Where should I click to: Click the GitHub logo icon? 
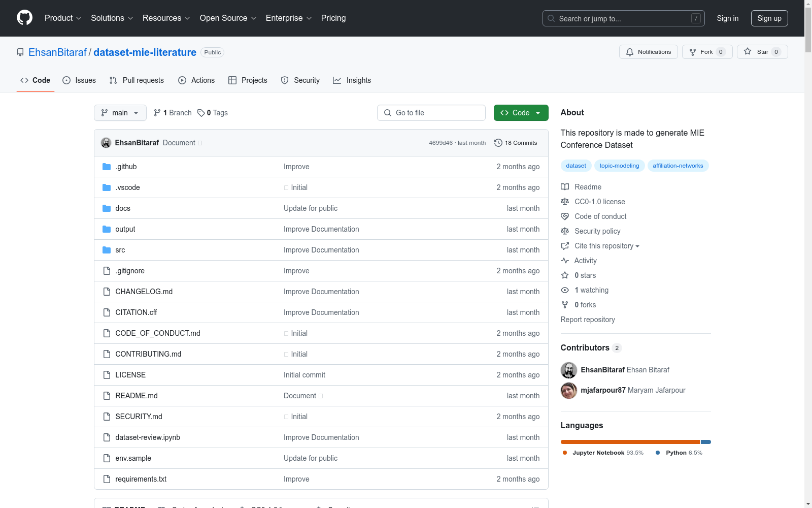pyautogui.click(x=24, y=18)
